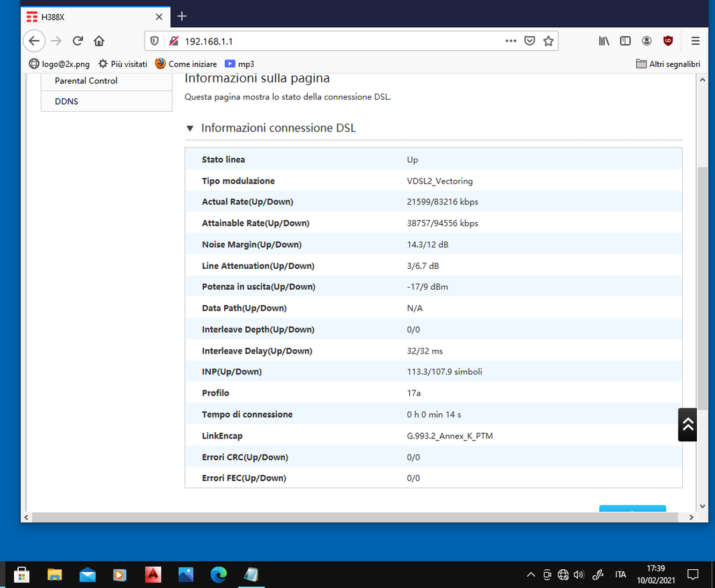The width and height of the screenshot is (715, 588).
Task: Click the address bar showing 192.168.1.1
Action: click(335, 41)
